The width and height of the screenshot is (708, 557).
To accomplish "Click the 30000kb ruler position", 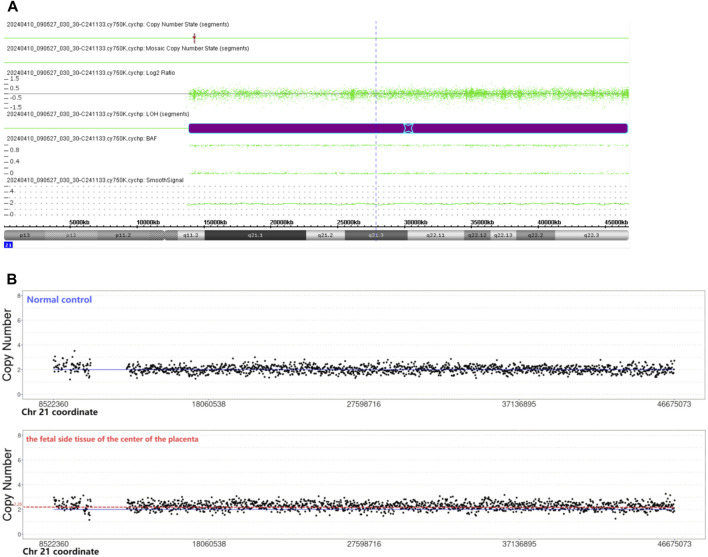I will [x=415, y=223].
